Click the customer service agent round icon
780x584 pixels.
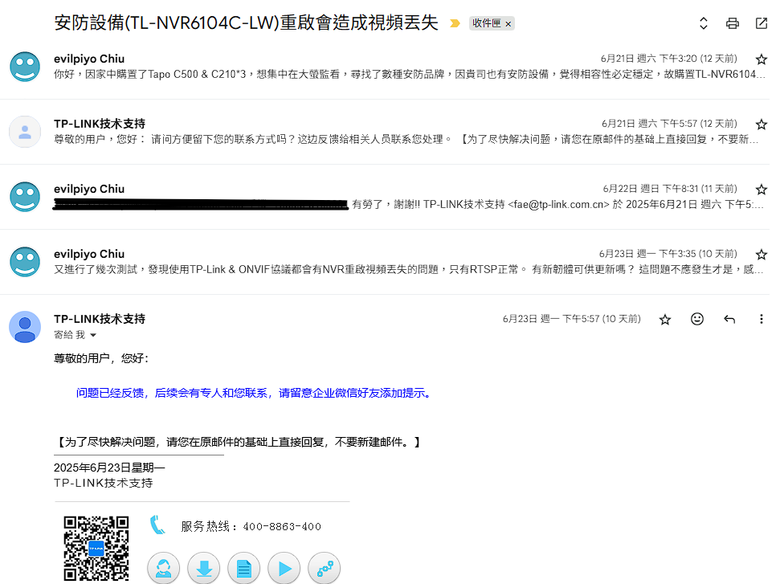pos(163,568)
